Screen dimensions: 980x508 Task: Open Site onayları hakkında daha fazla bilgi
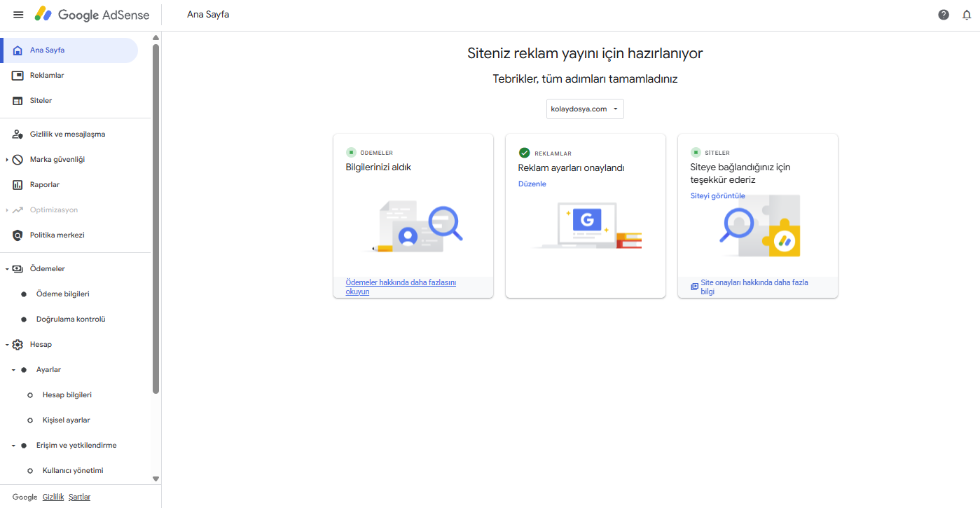(x=754, y=287)
